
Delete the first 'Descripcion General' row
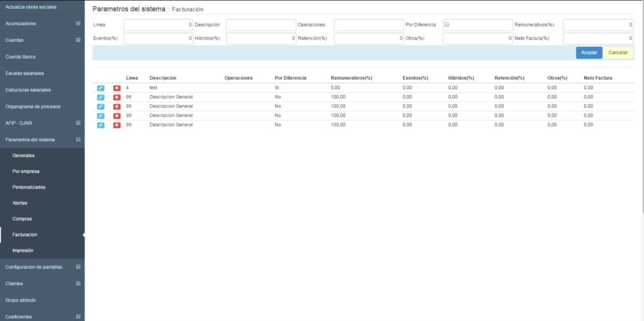tap(117, 97)
